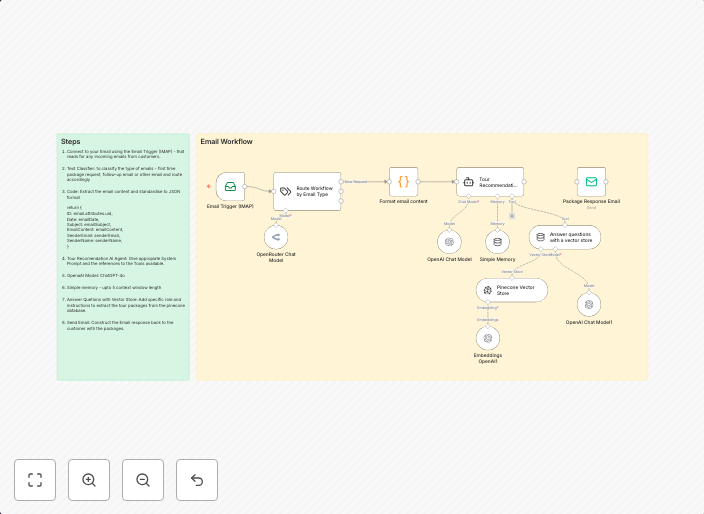
Task: Click the input connector of the Package Response Email node
Action: (x=577, y=182)
